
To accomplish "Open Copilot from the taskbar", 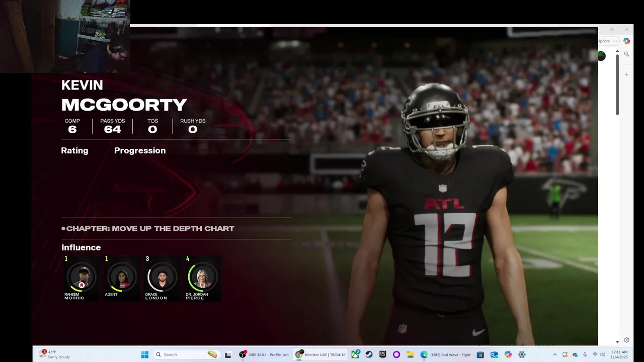I will click(508, 354).
